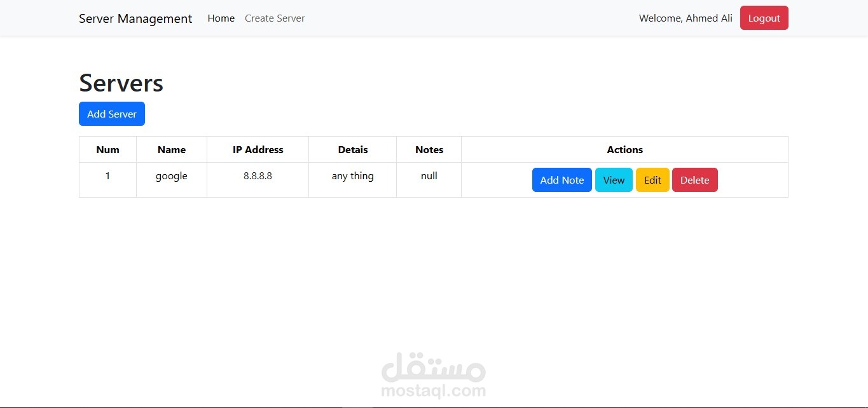Click the IP address 8.8.8.8 cell
This screenshot has height=408, width=868.
258,176
